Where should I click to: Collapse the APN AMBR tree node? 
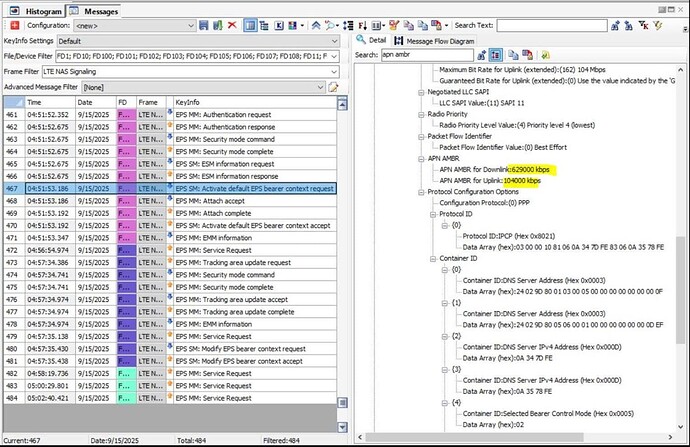tap(420, 159)
